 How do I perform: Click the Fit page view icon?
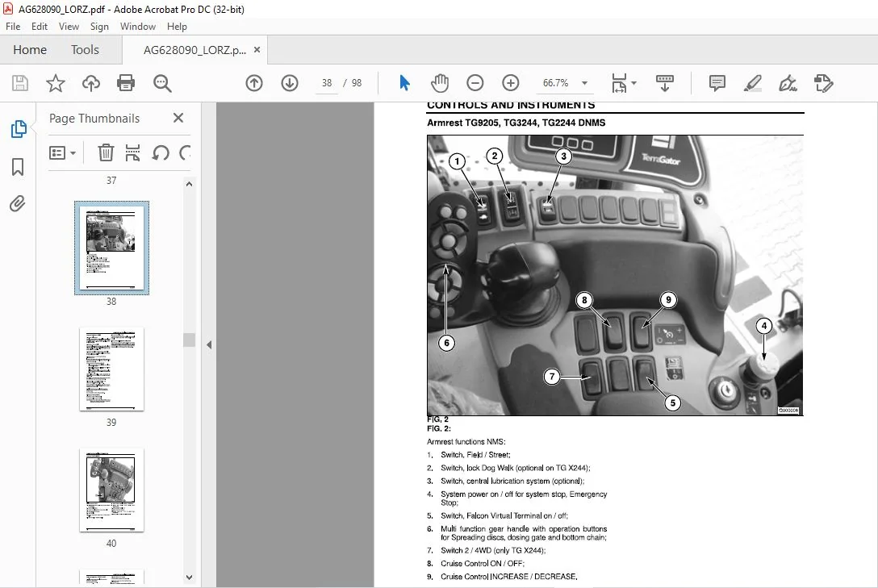click(x=619, y=83)
